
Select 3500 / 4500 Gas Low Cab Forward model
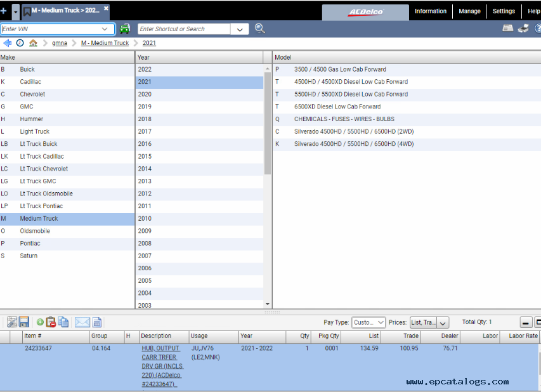[407, 69]
